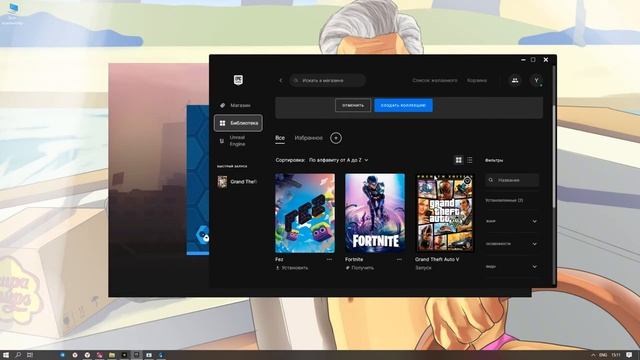640x360 pixels.
Task: Open the Fez game cover
Action: click(305, 213)
